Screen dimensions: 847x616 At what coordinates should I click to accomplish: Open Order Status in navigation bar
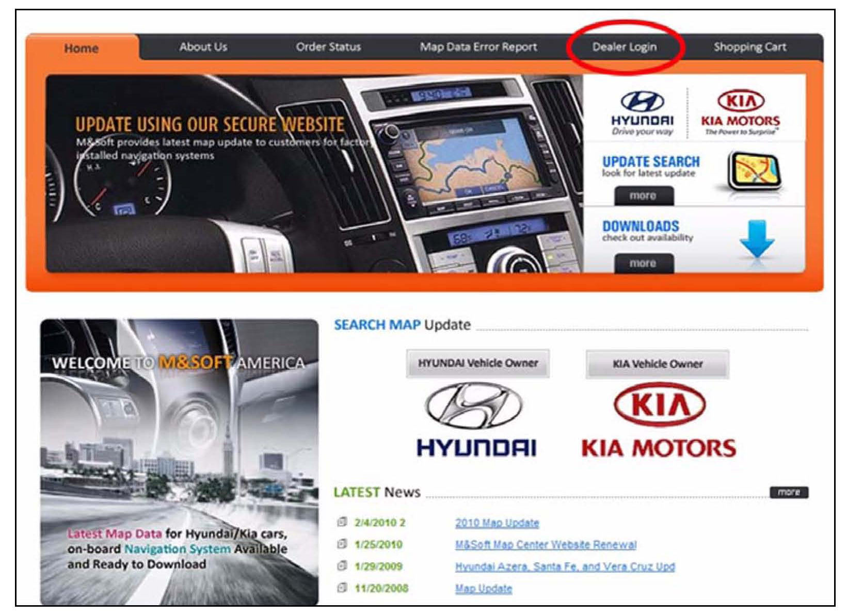point(328,47)
